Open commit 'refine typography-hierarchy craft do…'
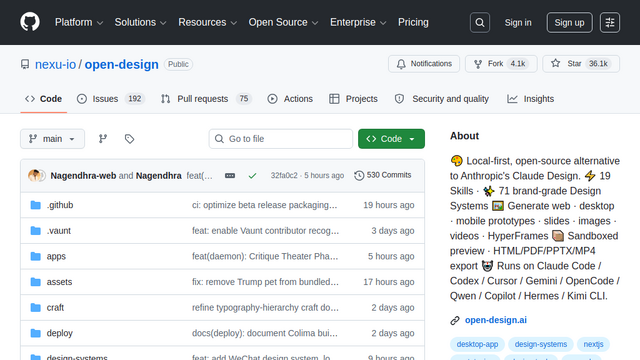 [265, 307]
